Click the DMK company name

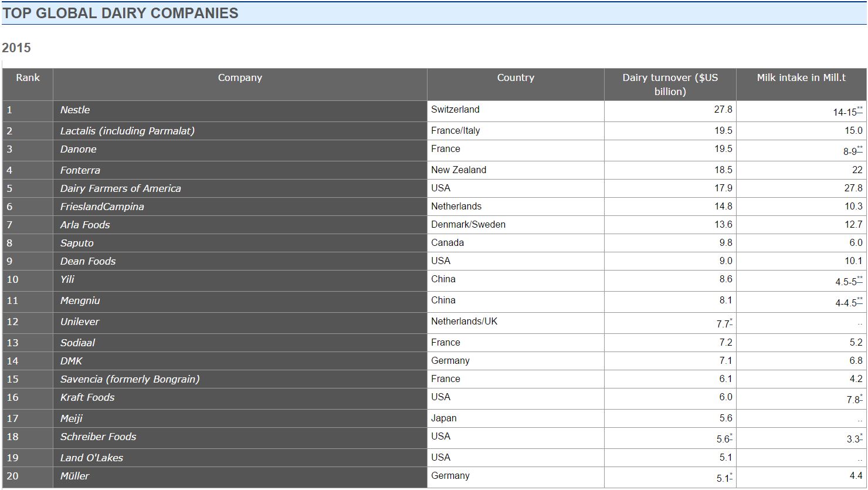tap(72, 361)
